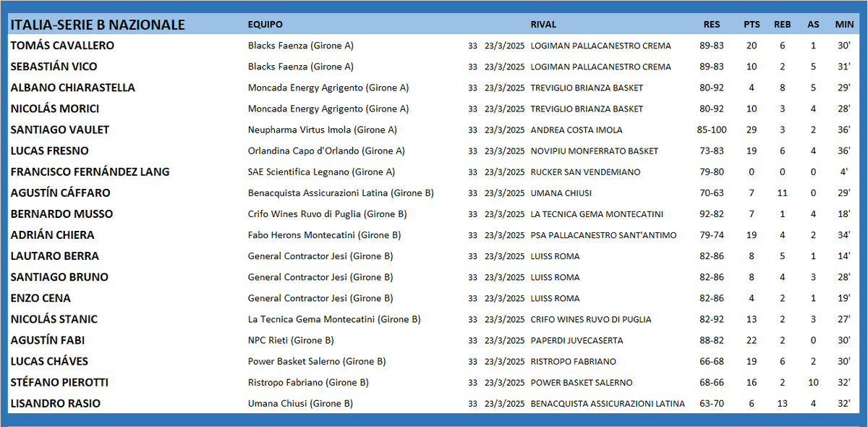
Task: Select player name SANTIAGO VAULET
Action: point(60,130)
